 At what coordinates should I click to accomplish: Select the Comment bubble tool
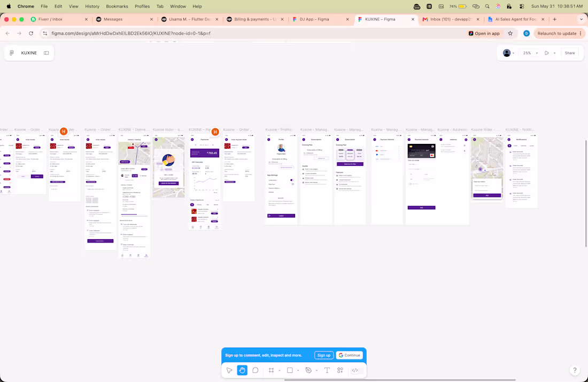[x=256, y=370]
